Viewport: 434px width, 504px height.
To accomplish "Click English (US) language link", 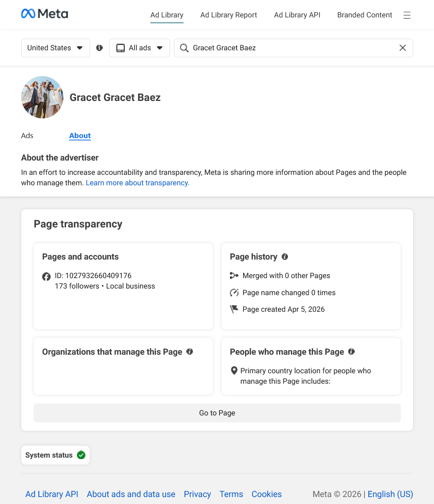I will (390, 494).
